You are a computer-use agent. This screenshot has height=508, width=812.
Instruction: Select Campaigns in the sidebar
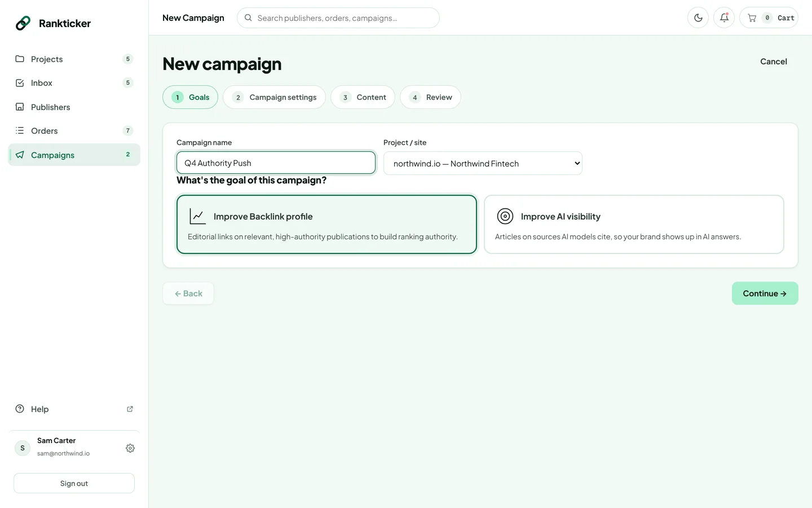tap(74, 155)
